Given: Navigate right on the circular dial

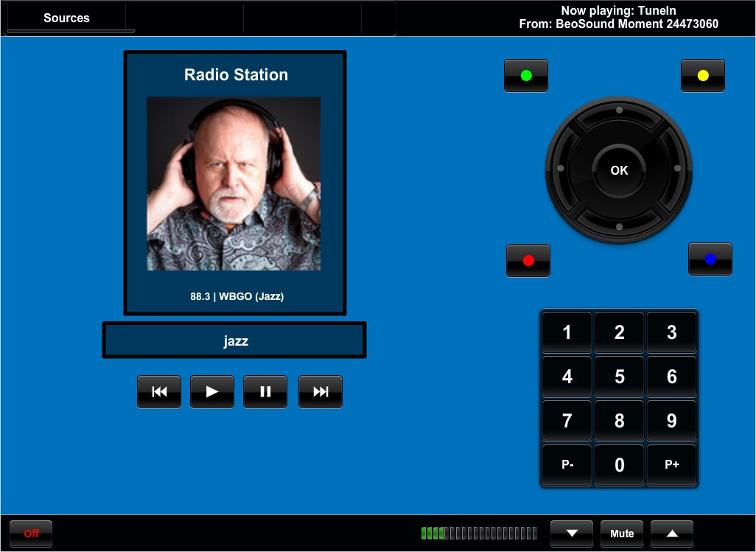Looking at the screenshot, I should [x=676, y=169].
